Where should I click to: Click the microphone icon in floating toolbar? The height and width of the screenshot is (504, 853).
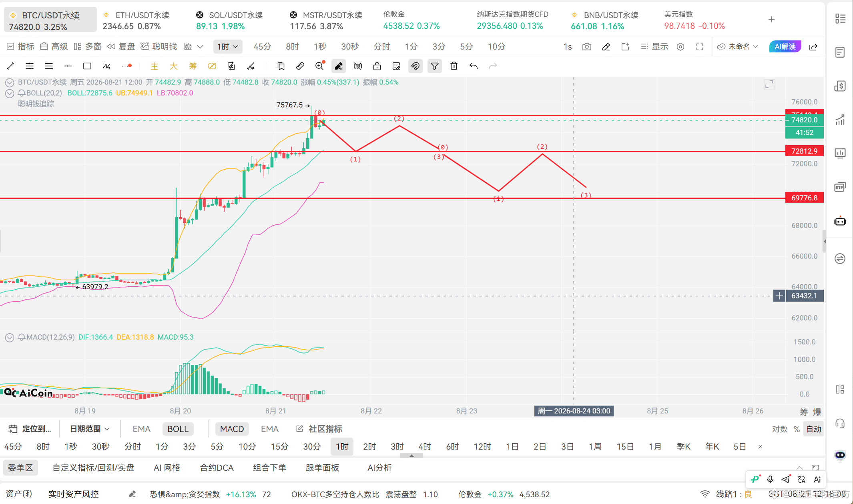coord(770,479)
